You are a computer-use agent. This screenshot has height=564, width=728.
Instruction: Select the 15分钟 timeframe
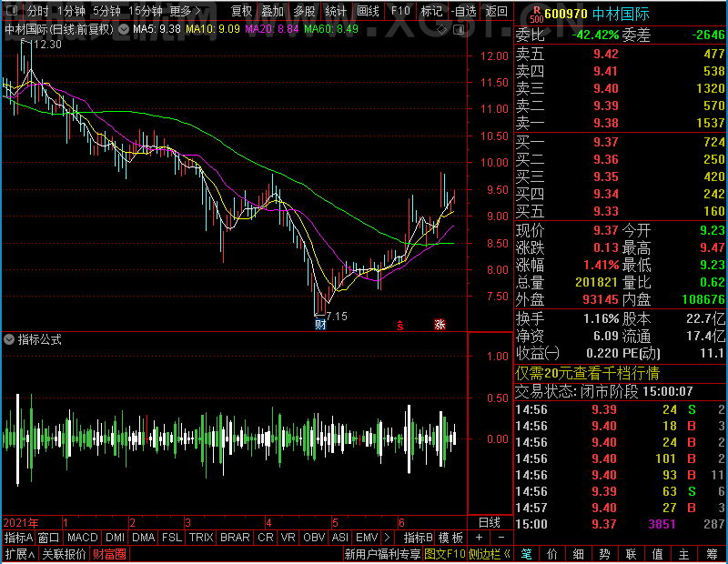(x=146, y=11)
